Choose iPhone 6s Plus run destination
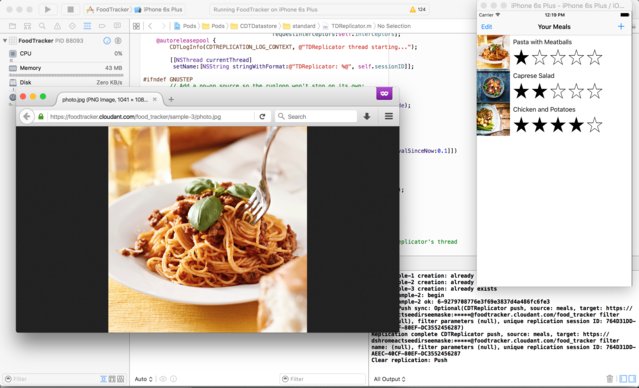This screenshot has height=388, width=639. pos(159,9)
